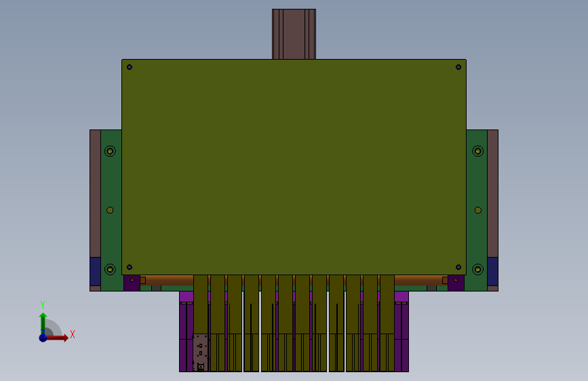
Task: Click the left magenta bar end below the plate
Action: (187, 297)
